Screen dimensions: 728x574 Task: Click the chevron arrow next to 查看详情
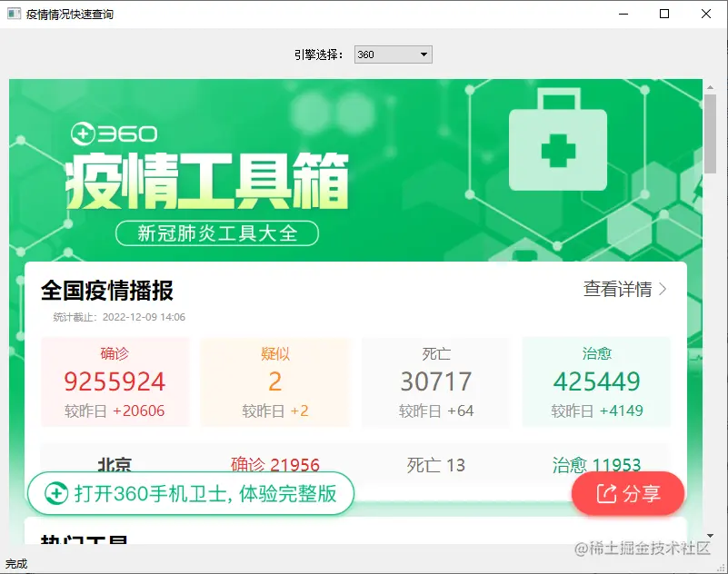tap(663, 290)
